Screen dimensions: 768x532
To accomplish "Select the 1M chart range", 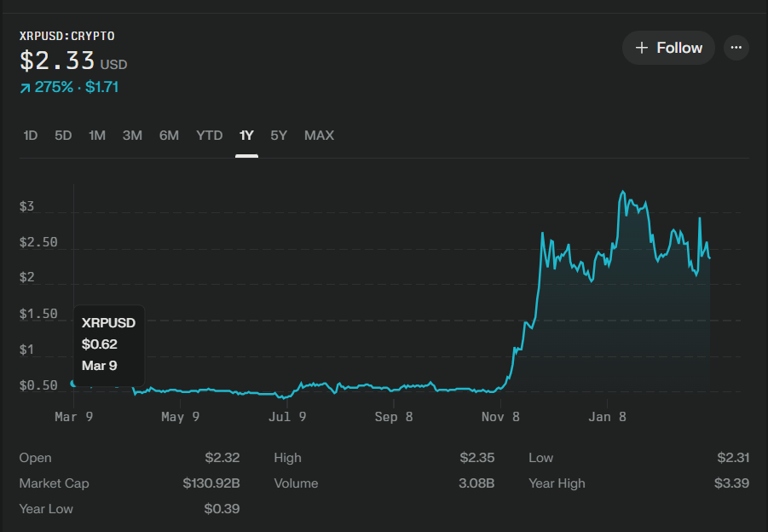I will pos(97,136).
